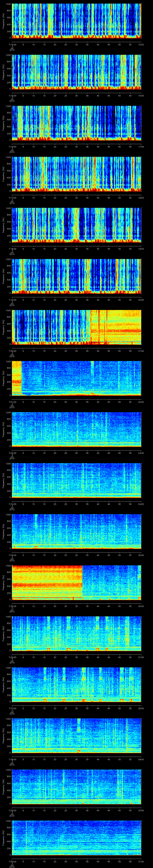Click the 7:23:00 time axis label
Viewport: 153px width, 868px height.
coord(12,504)
